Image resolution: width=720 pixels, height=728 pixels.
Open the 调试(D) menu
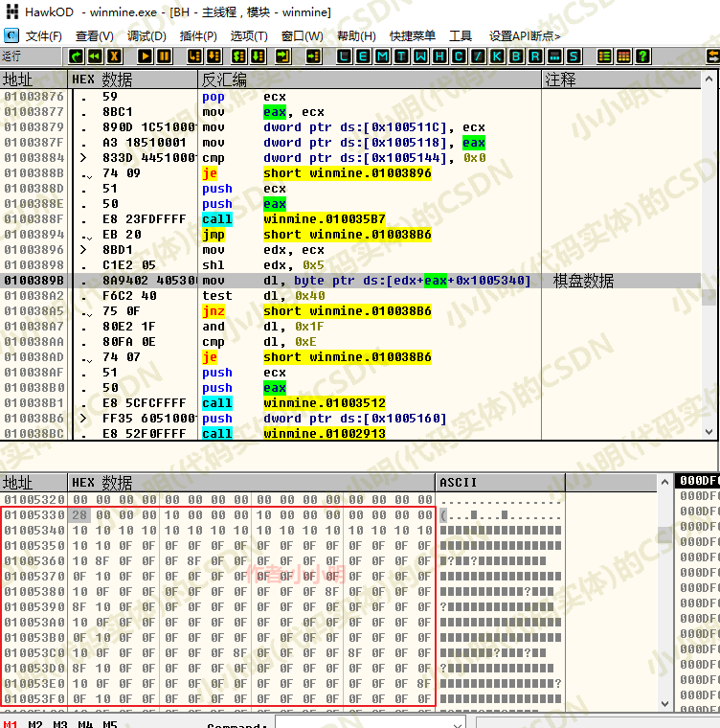(x=146, y=35)
